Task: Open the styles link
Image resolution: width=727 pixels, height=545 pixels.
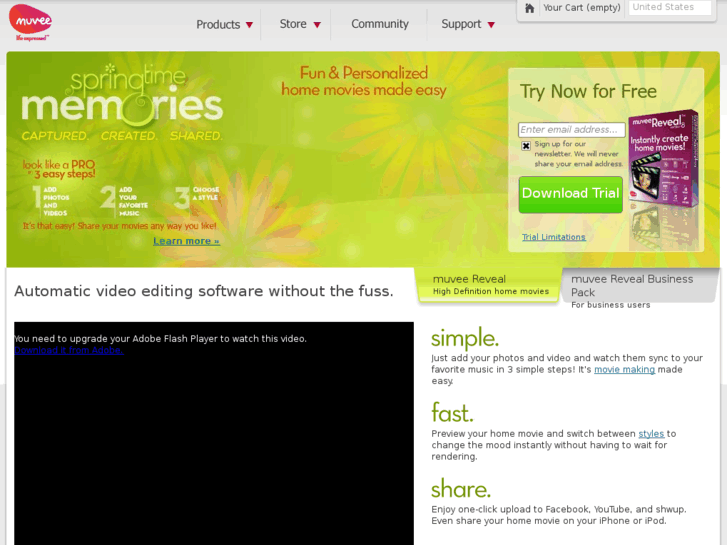Action: click(651, 434)
